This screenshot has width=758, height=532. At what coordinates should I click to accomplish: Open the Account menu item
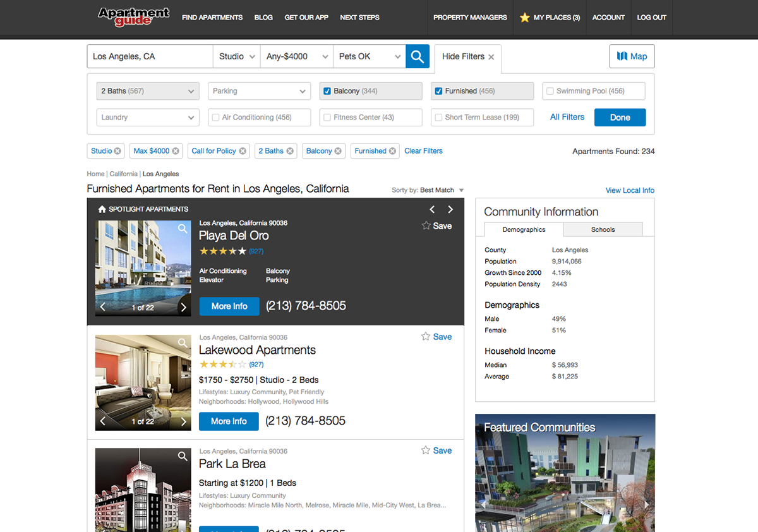pos(608,18)
